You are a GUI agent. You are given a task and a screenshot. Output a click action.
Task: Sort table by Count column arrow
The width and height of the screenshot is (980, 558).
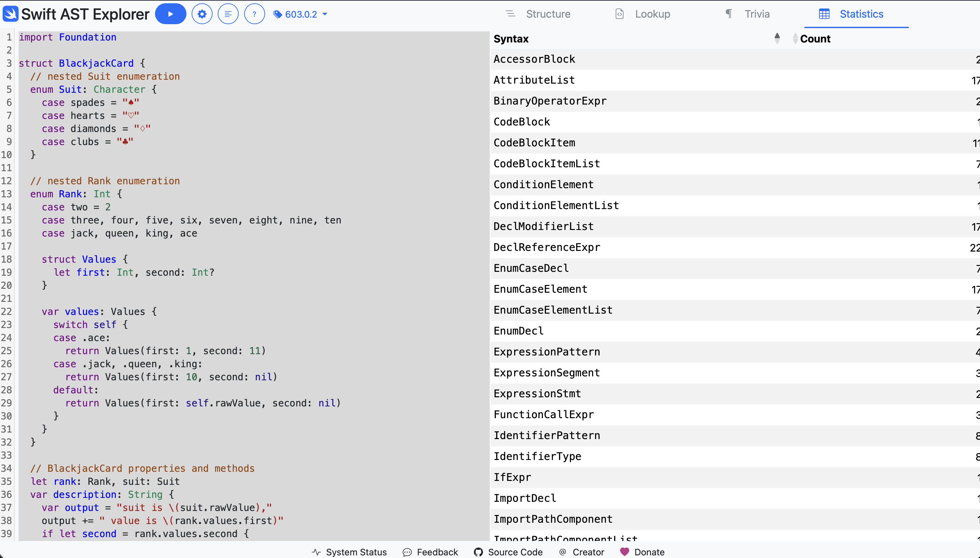pyautogui.click(x=796, y=38)
